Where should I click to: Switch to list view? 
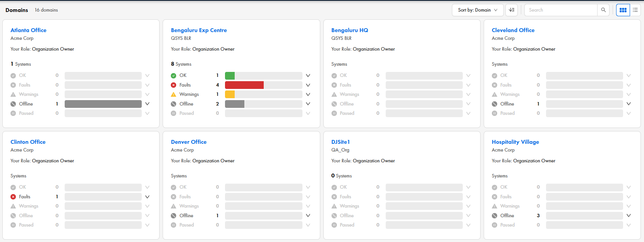pyautogui.click(x=635, y=10)
